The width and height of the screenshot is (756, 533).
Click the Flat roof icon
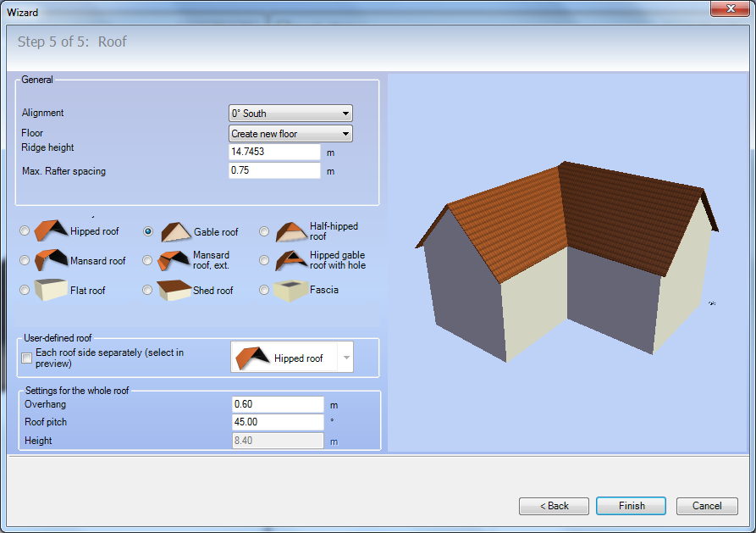point(51,290)
